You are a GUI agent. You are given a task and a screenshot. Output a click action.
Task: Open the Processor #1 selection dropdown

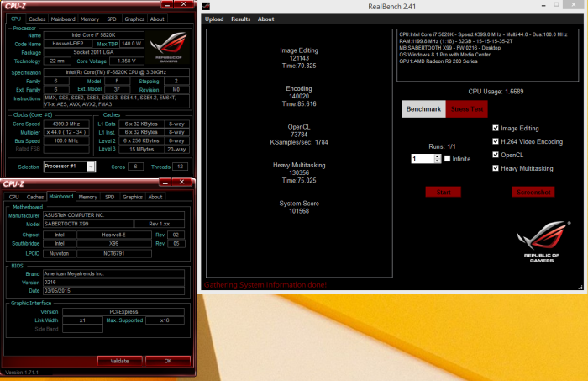coord(91,167)
